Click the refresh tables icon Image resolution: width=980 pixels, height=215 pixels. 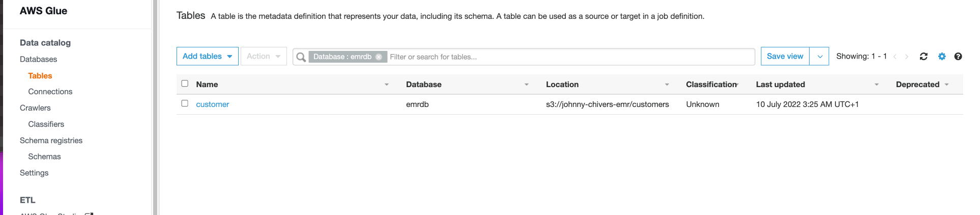(x=924, y=57)
